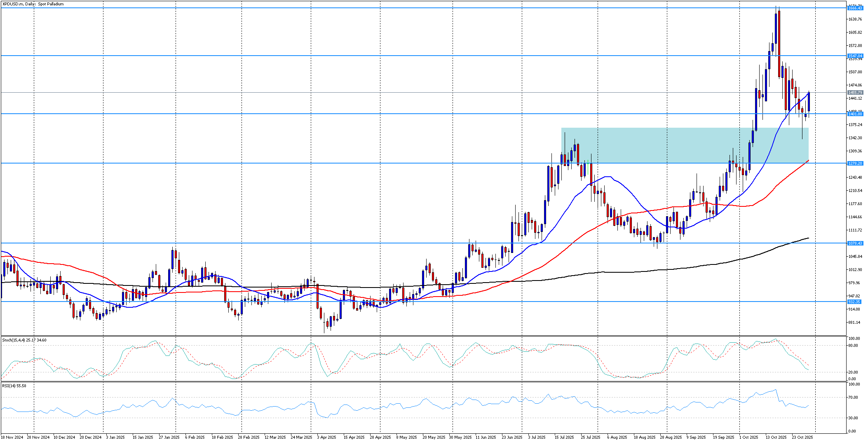Select right end of black moving average
Viewport: 868px width, 442px height.
tap(808, 238)
